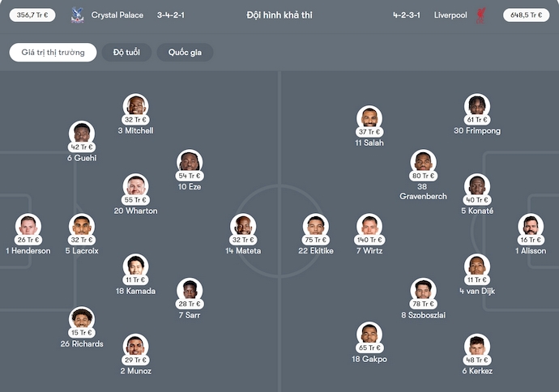
Task: Switch to the Độ tuổi tab
Action: 126,53
